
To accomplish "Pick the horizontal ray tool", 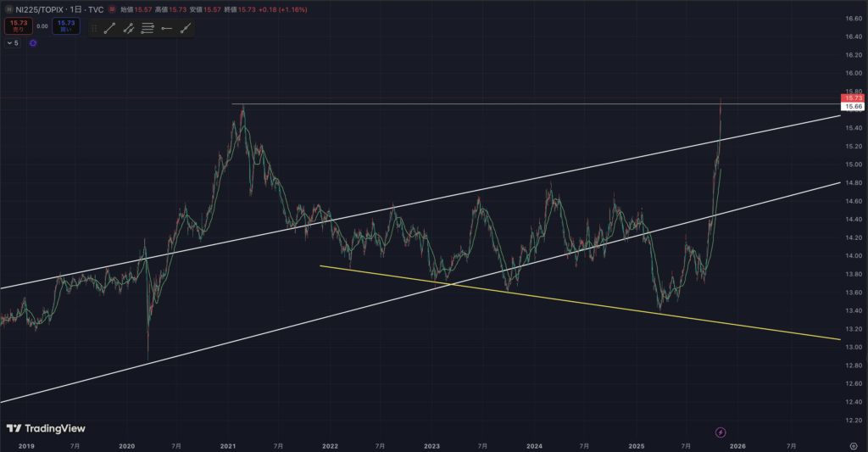I will click(166, 28).
